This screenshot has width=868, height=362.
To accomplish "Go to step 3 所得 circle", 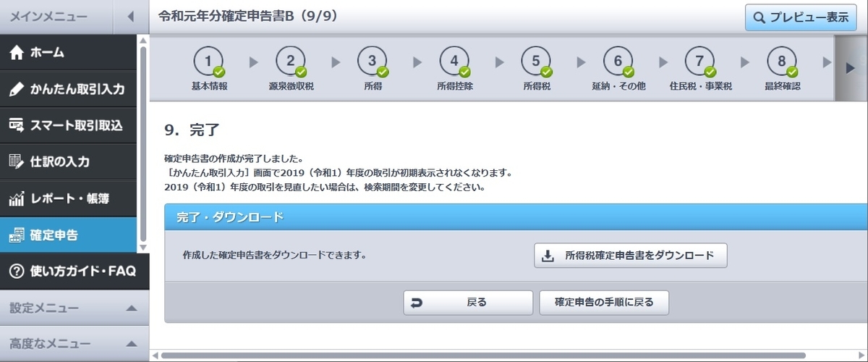I will click(x=373, y=62).
